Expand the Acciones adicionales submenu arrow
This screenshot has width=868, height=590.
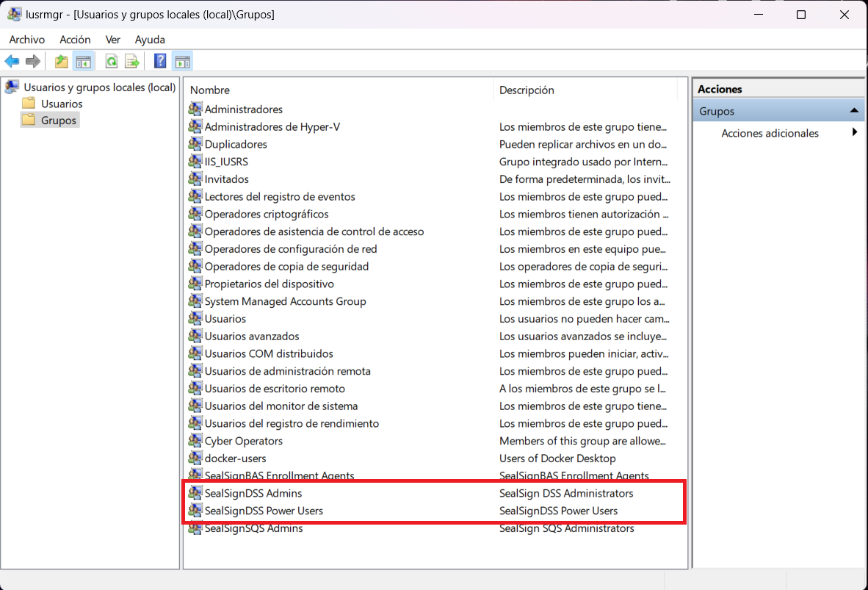tap(854, 133)
